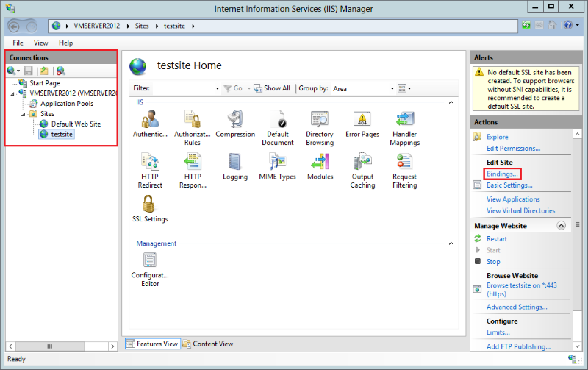Screen dimensions: 588x370
Task: Click View Applications link
Action: (x=513, y=199)
